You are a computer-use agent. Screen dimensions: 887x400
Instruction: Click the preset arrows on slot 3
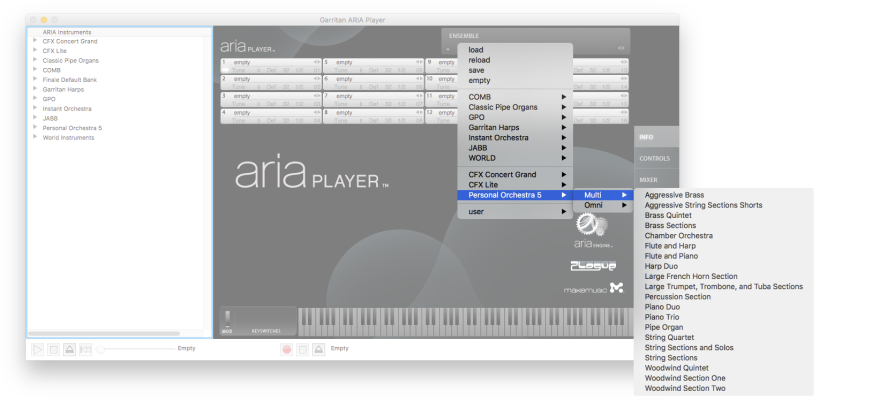pyautogui.click(x=317, y=96)
